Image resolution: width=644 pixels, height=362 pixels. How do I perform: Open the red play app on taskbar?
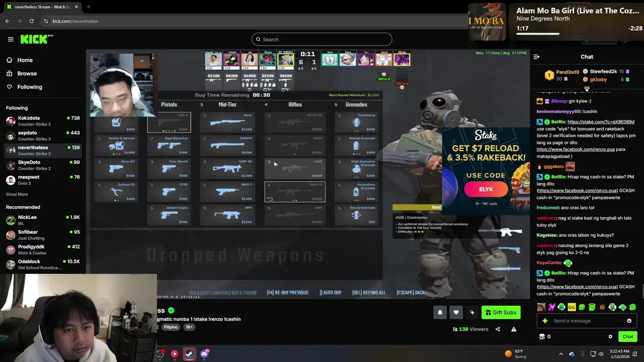tap(175, 354)
